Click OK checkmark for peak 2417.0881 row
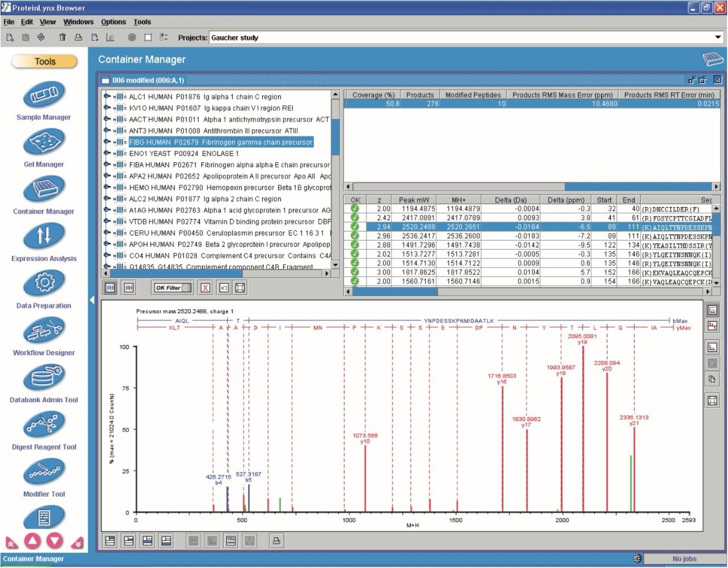This screenshot has height=568, width=728. [355, 218]
